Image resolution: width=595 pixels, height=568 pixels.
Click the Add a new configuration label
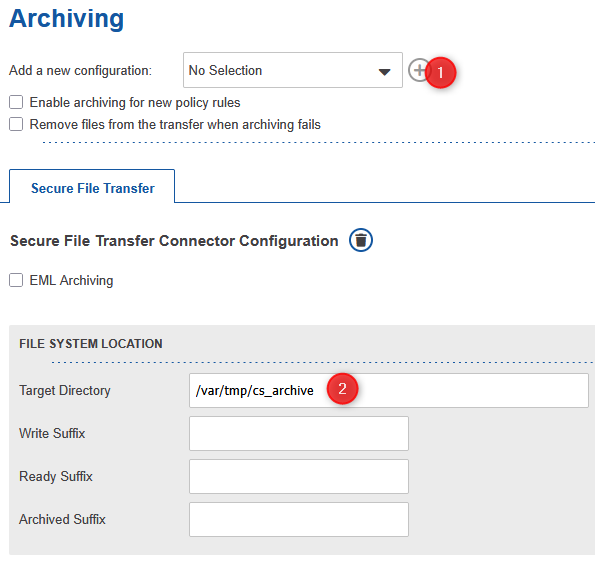(x=80, y=71)
